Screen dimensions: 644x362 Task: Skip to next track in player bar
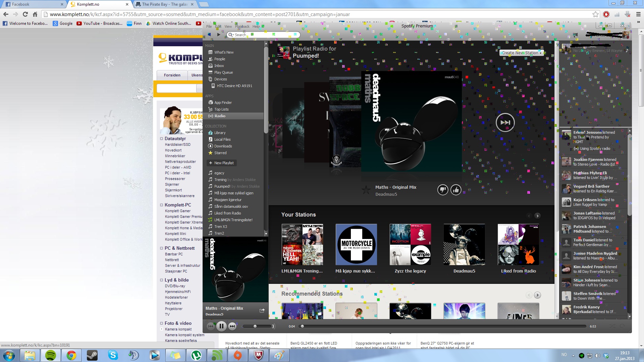[x=232, y=326]
